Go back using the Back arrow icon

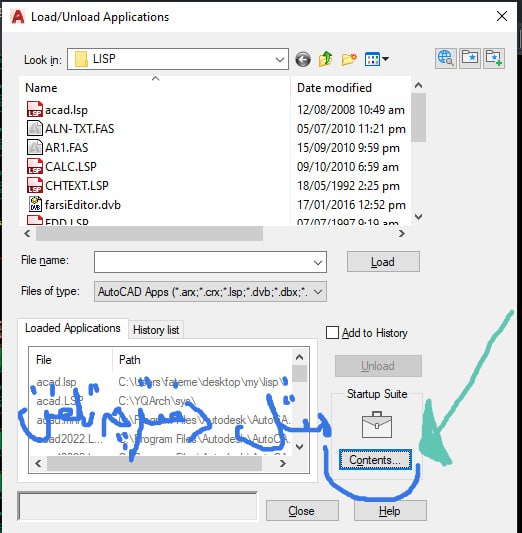(x=302, y=59)
